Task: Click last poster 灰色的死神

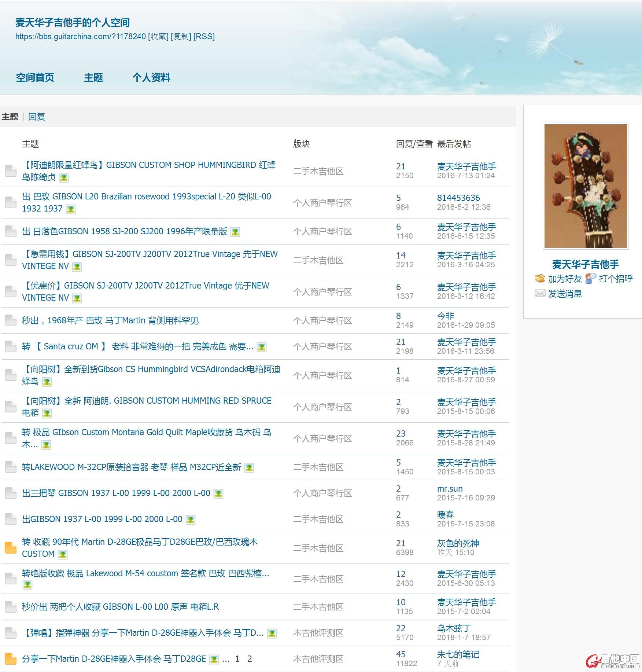Action: [458, 543]
